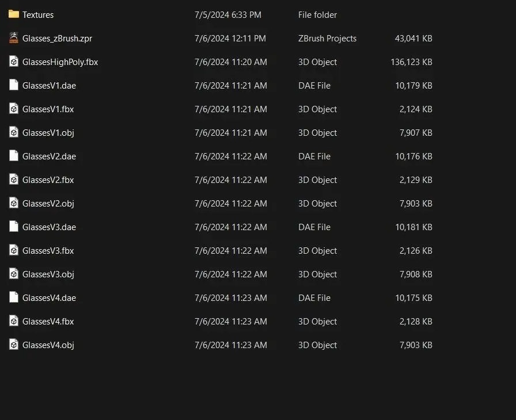This screenshot has width=516, height=420.
Task: Select the GlassesV3.dae file name
Action: (x=49, y=227)
